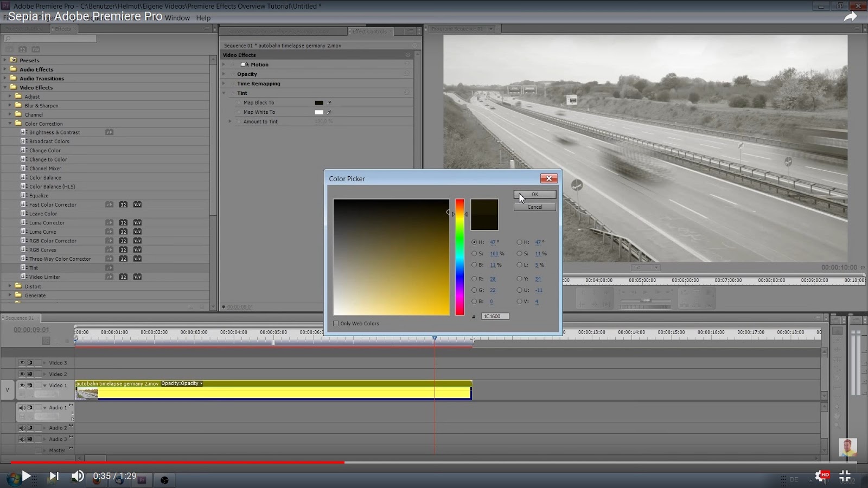Screen dimensions: 868x488
Task: Click the Cancel button in Color Picker
Action: (534, 207)
